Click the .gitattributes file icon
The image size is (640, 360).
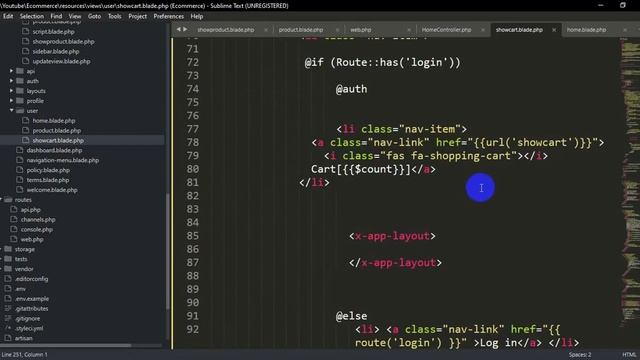click(x=8, y=309)
